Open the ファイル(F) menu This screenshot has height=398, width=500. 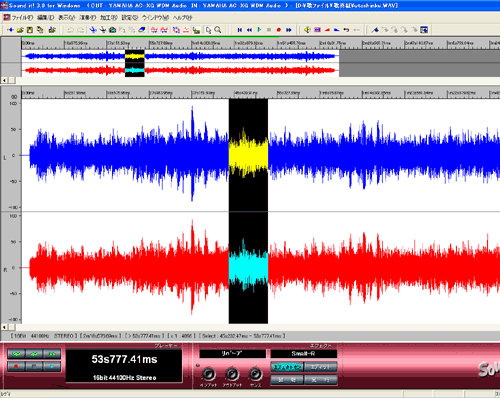tap(22, 18)
